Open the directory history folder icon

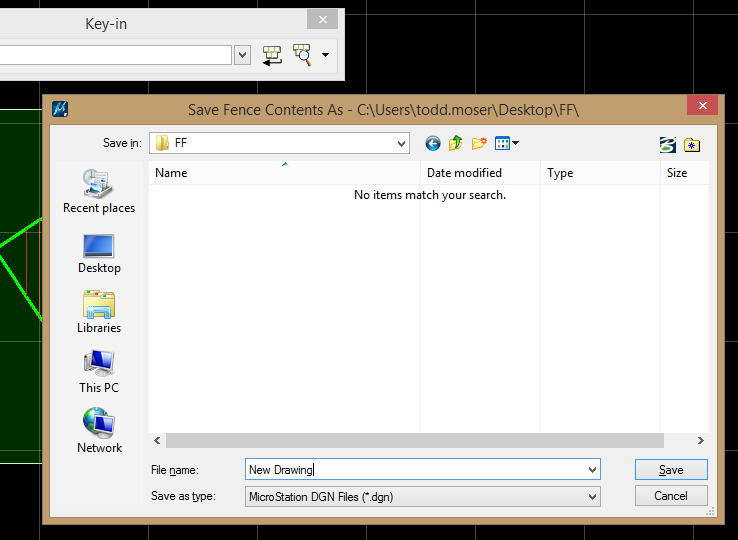[x=691, y=145]
